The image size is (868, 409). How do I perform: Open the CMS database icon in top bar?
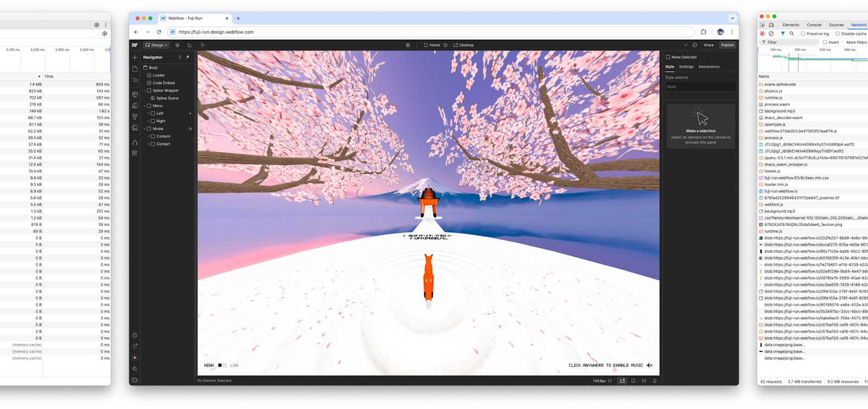(177, 45)
